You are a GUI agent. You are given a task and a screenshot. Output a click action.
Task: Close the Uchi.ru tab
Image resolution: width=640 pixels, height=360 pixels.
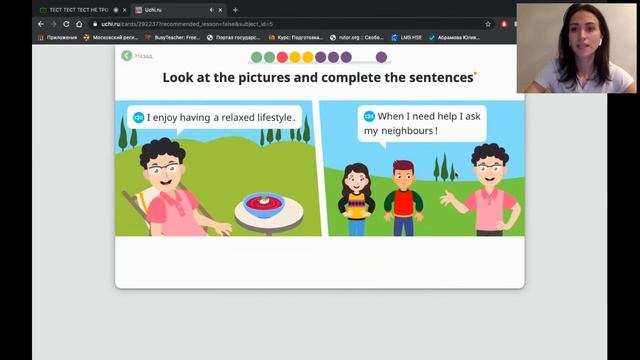click(220, 10)
